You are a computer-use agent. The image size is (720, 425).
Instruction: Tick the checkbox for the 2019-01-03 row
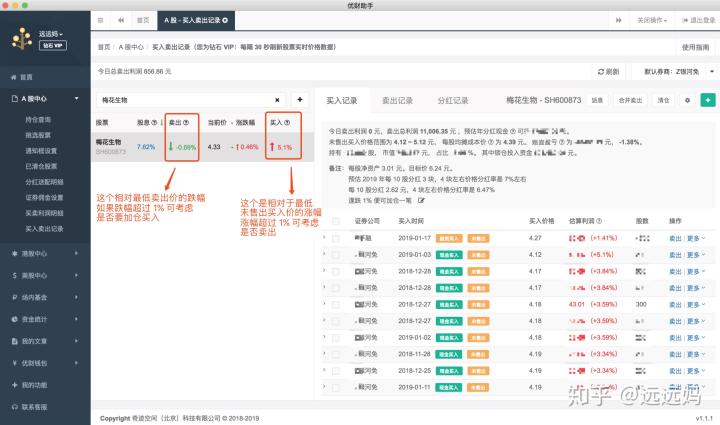pyautogui.click(x=336, y=255)
